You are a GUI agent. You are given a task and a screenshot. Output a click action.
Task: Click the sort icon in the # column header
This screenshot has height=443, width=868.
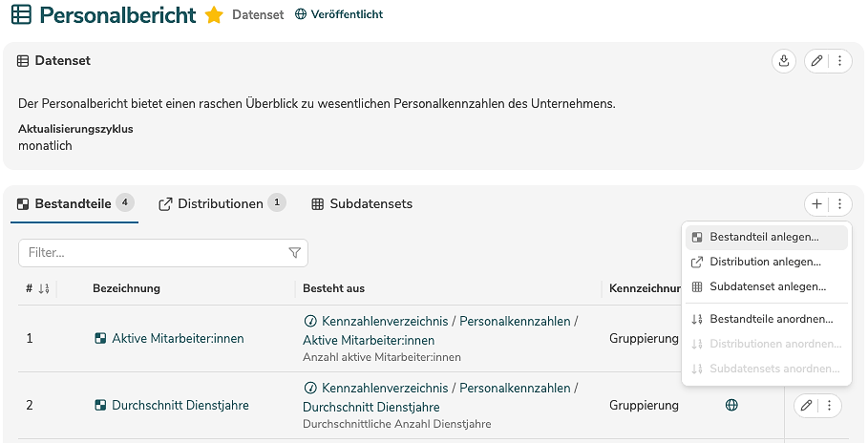44,288
